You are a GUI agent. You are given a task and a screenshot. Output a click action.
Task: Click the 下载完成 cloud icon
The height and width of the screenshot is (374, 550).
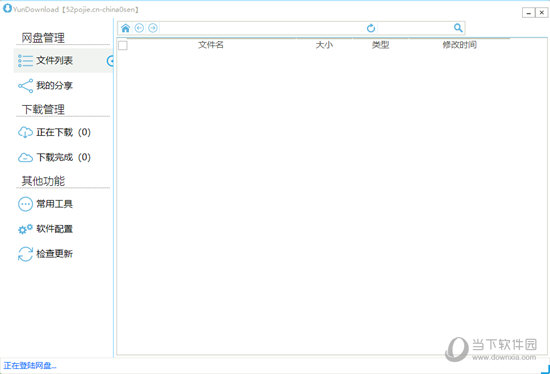25,158
